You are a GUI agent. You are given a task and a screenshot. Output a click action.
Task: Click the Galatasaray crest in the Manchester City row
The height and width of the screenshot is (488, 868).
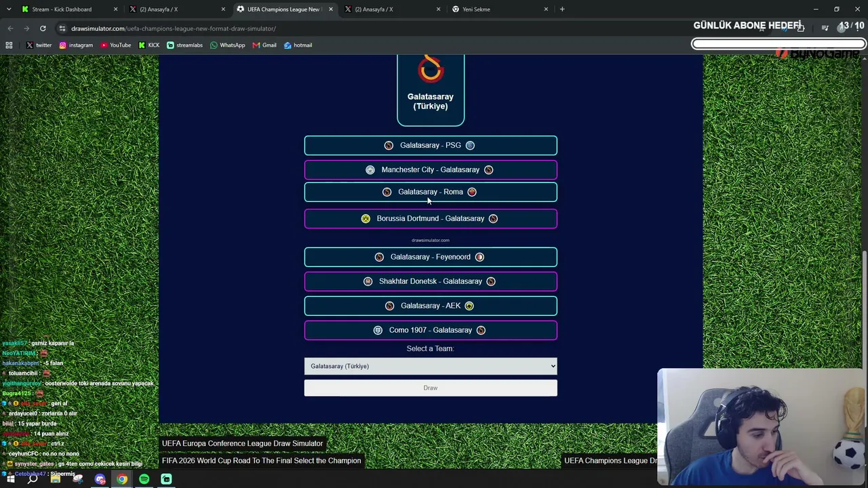click(489, 169)
